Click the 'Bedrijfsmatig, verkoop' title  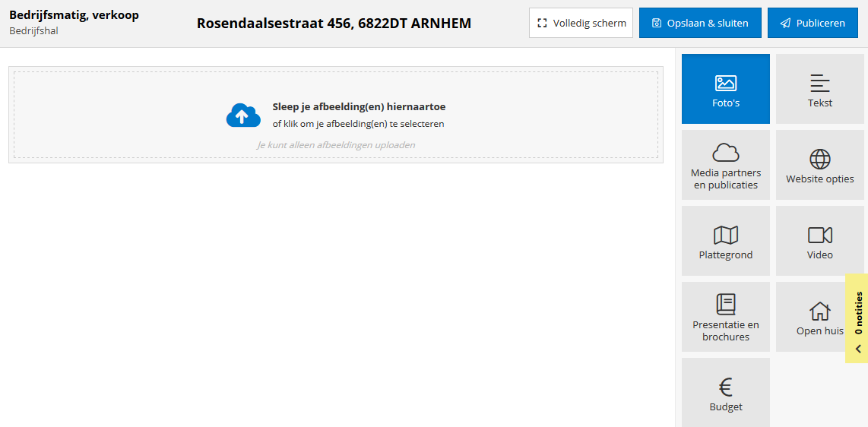click(74, 15)
